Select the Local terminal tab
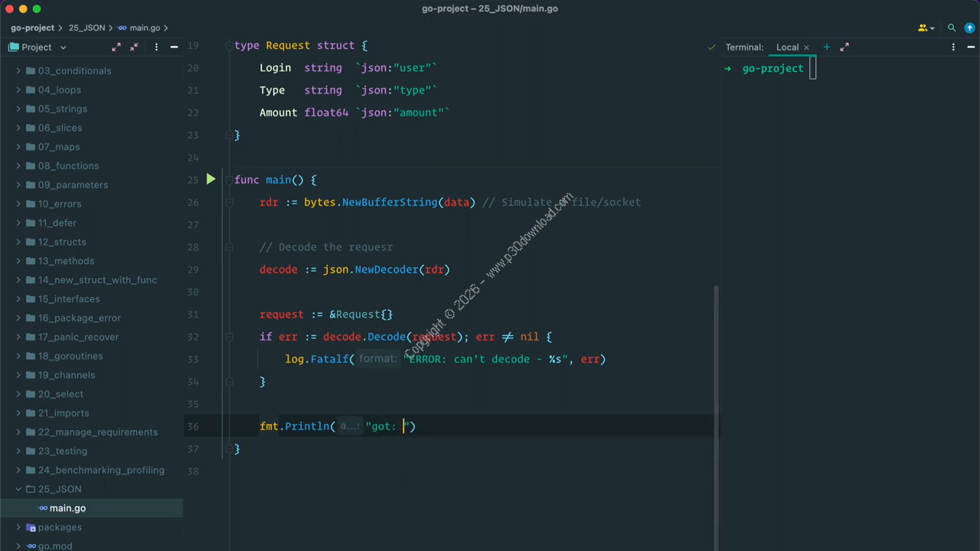The image size is (980, 551). (786, 47)
